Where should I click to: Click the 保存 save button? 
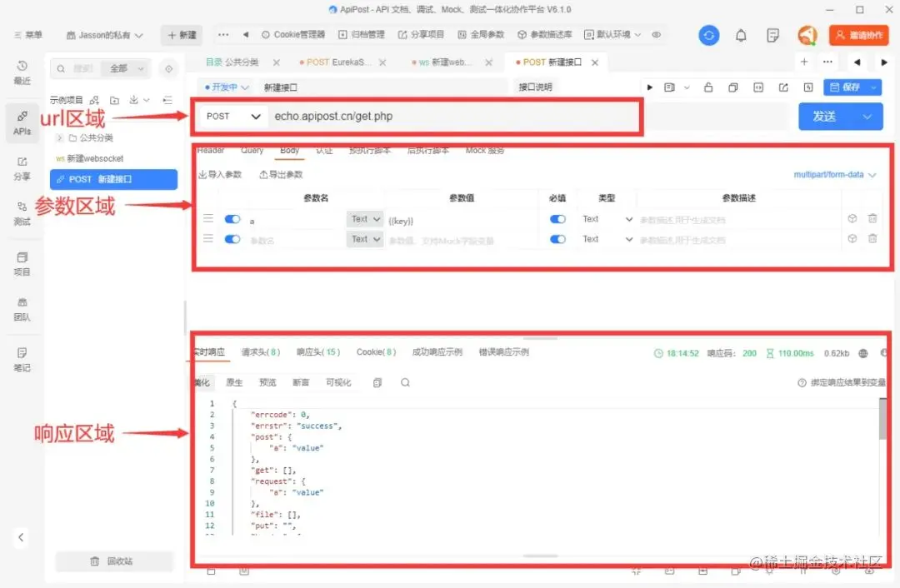[846, 87]
